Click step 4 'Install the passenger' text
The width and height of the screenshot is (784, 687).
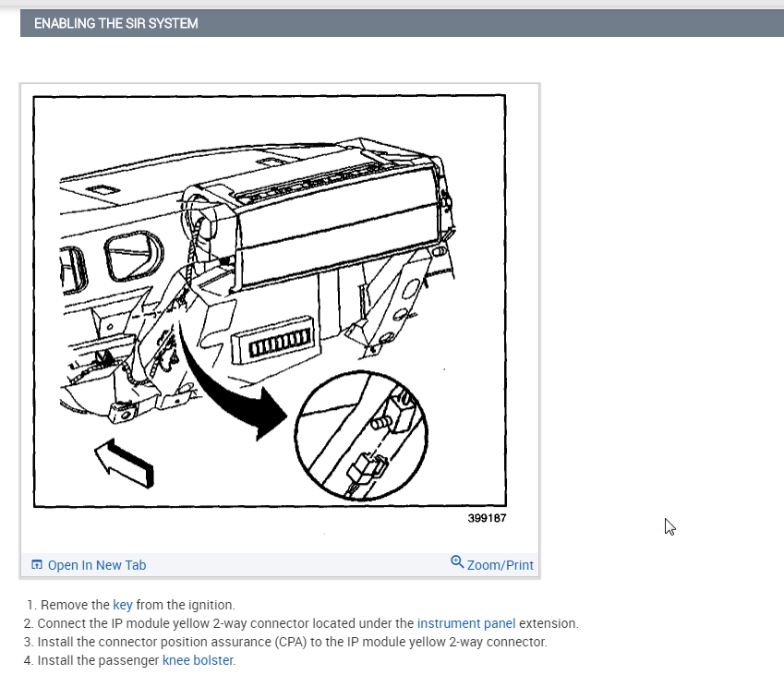pos(99,660)
